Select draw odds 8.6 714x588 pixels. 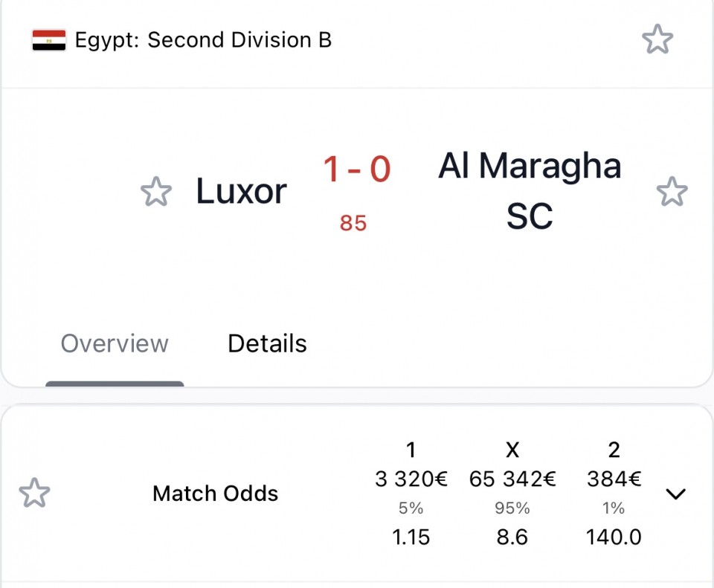click(512, 537)
